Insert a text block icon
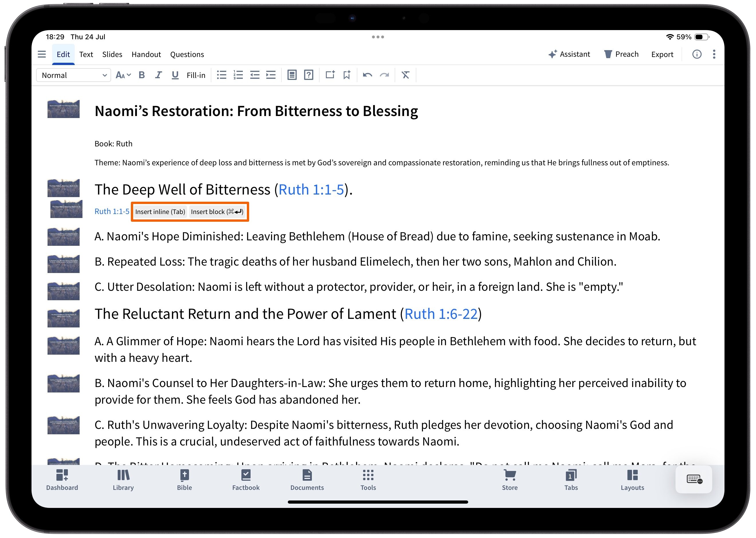 (292, 75)
